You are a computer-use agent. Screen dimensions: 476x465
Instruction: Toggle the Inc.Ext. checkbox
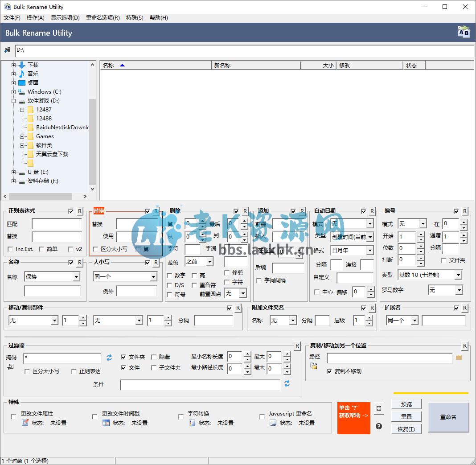pyautogui.click(x=10, y=249)
